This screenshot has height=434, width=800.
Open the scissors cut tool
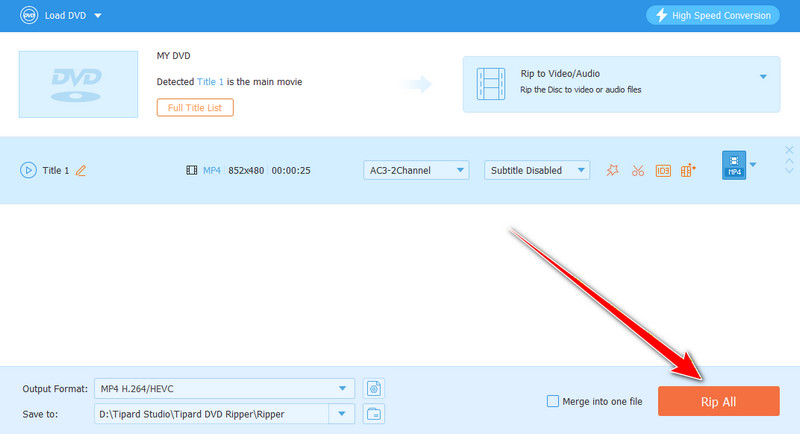click(x=637, y=170)
